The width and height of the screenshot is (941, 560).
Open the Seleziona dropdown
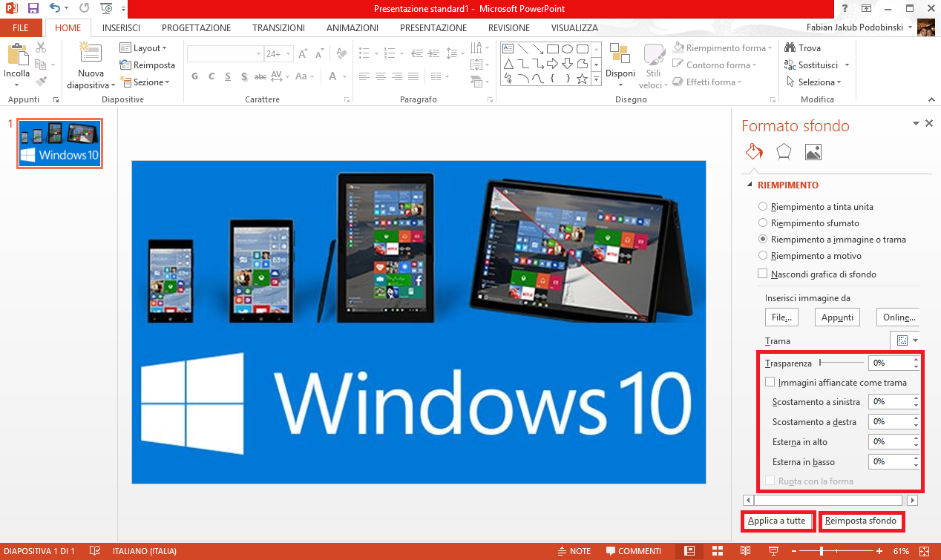813,82
